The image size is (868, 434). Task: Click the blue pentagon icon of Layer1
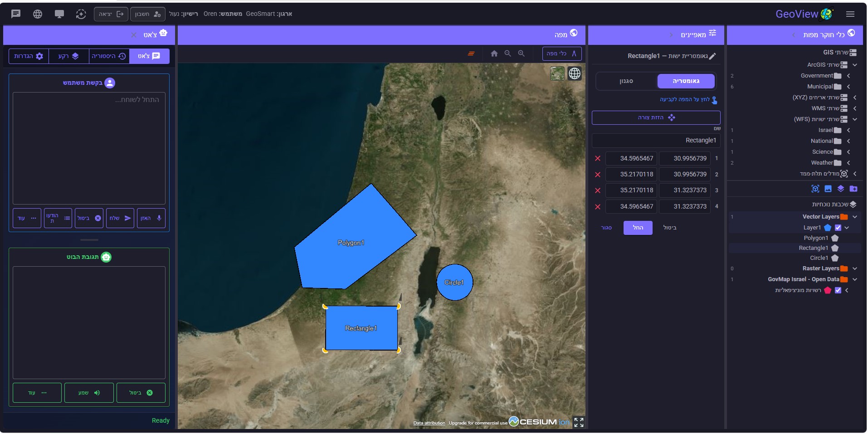point(828,228)
